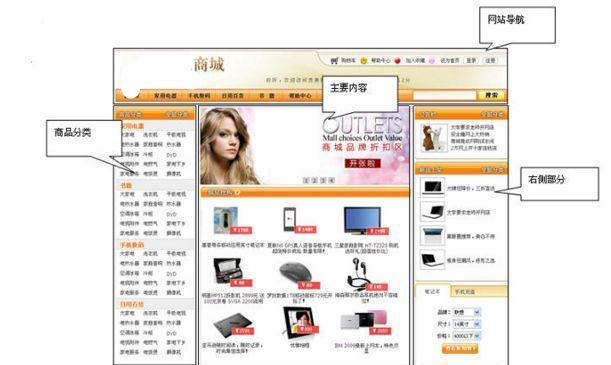611x365 pixels.
Task: Click the wireless mouse product image
Action: [295, 272]
